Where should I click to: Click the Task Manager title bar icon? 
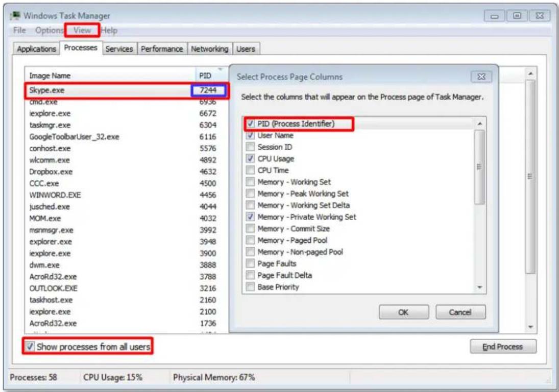(x=15, y=16)
